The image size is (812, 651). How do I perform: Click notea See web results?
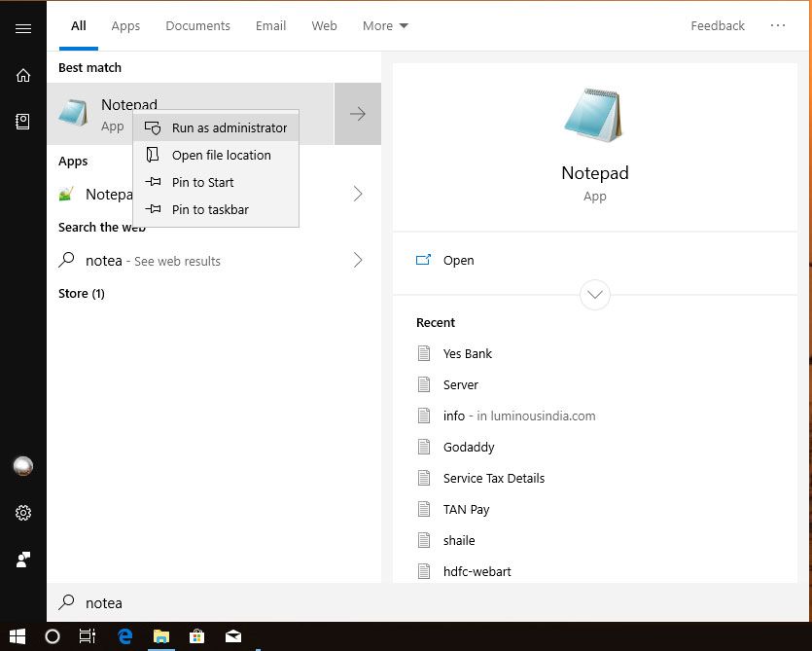pos(153,260)
